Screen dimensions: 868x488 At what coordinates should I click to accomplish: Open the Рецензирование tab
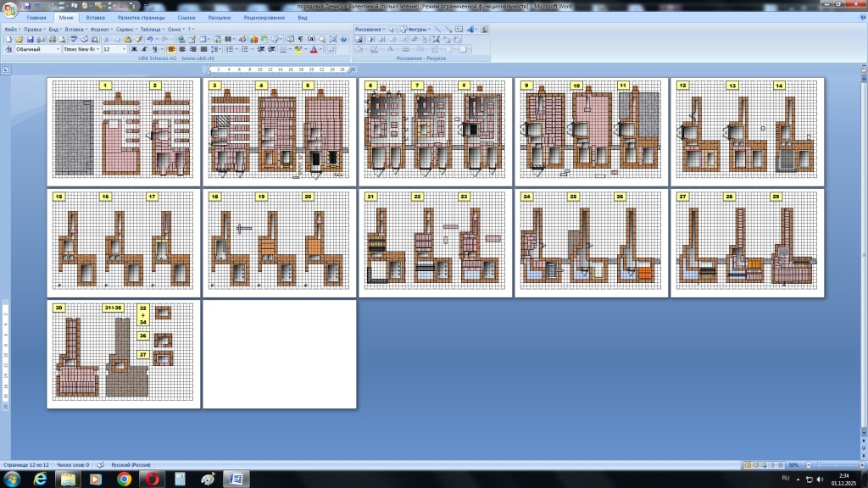click(x=264, y=17)
